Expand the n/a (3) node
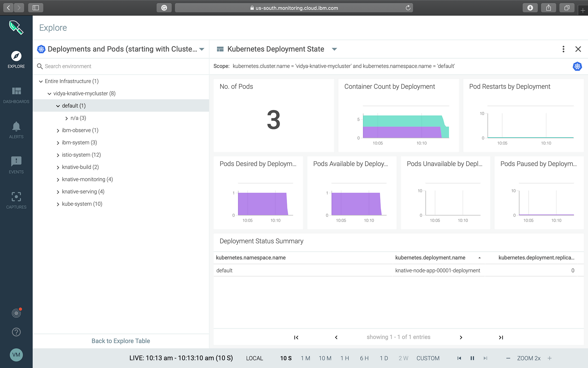Screen dimensions: 588x368 click(66, 118)
